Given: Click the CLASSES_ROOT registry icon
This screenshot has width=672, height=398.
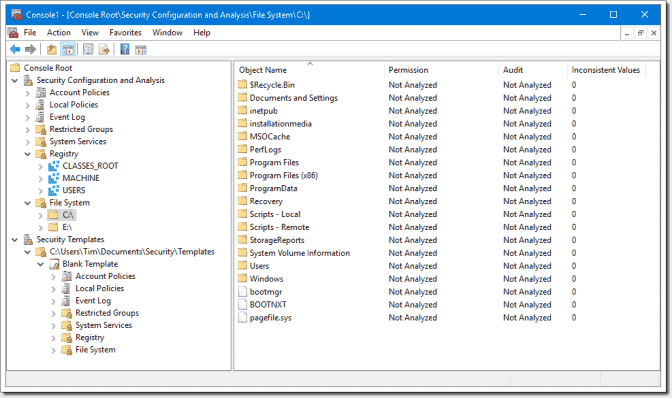Looking at the screenshot, I should [x=54, y=166].
